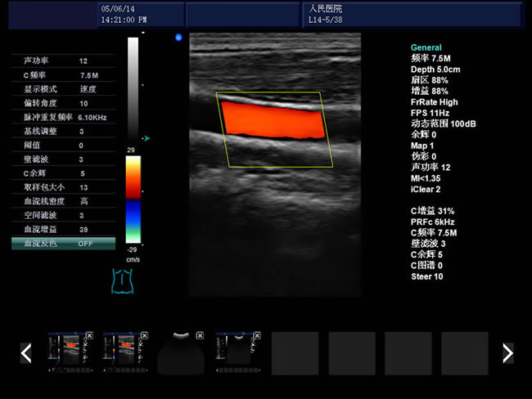
Task: Click the color velocity scale bar
Action: (x=133, y=199)
